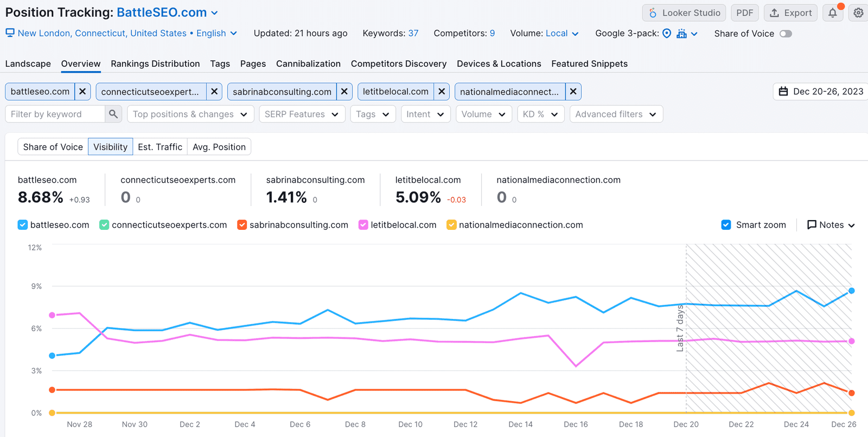868x437 pixels.
Task: Click the Notes flag icon
Action: 812,224
